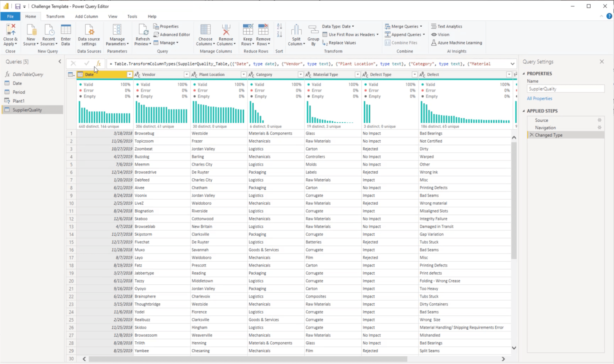The width and height of the screenshot is (614, 364).
Task: Open the Defect column filter dropdown
Action: click(509, 75)
